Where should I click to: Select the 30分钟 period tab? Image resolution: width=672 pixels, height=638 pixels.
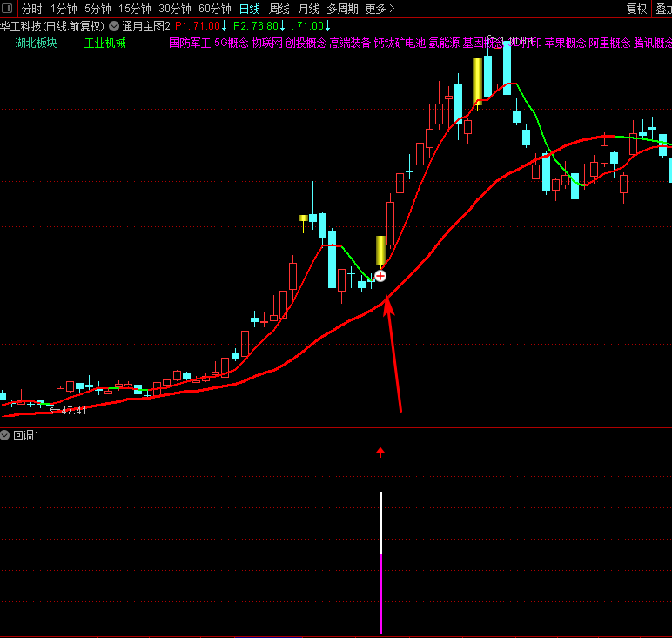[175, 9]
